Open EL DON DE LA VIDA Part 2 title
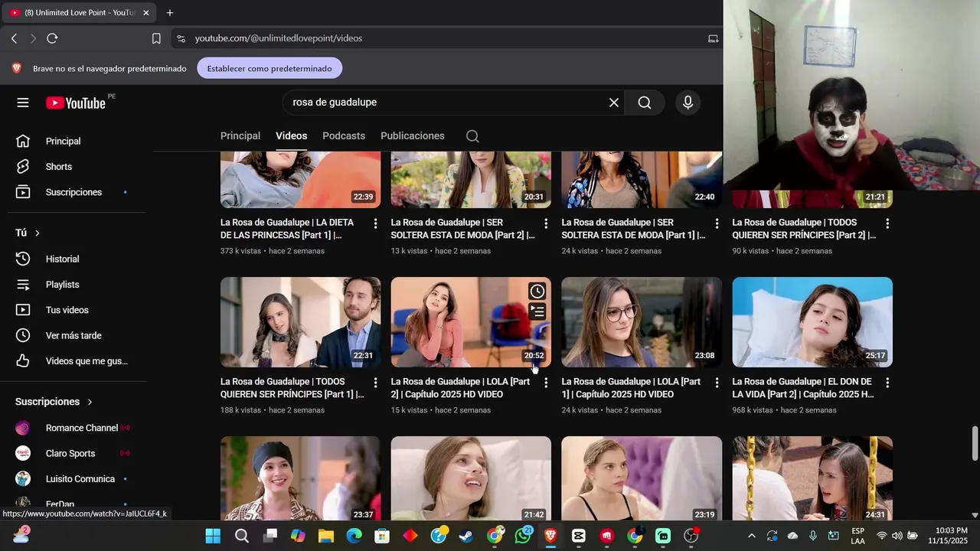Image resolution: width=980 pixels, height=551 pixels. click(x=803, y=388)
